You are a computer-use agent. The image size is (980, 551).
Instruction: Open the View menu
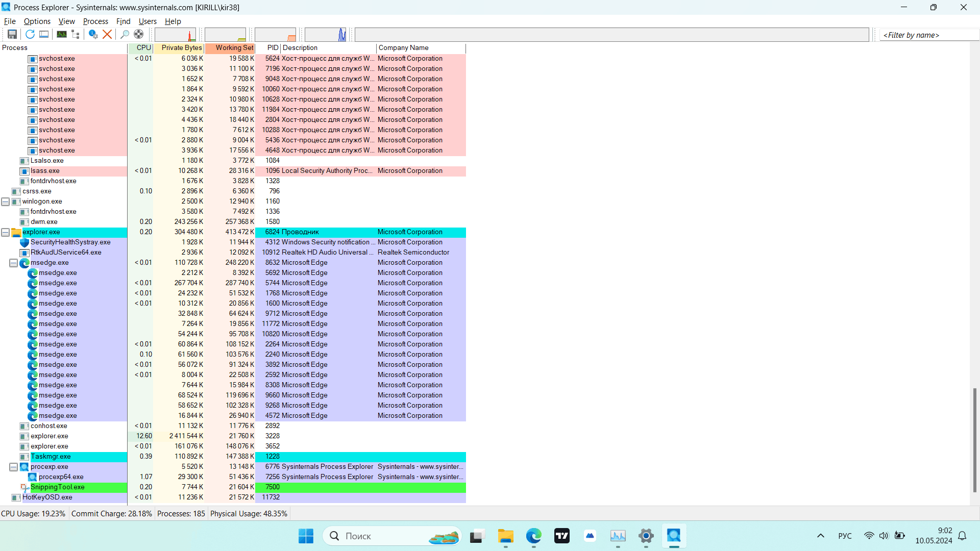[x=67, y=21]
